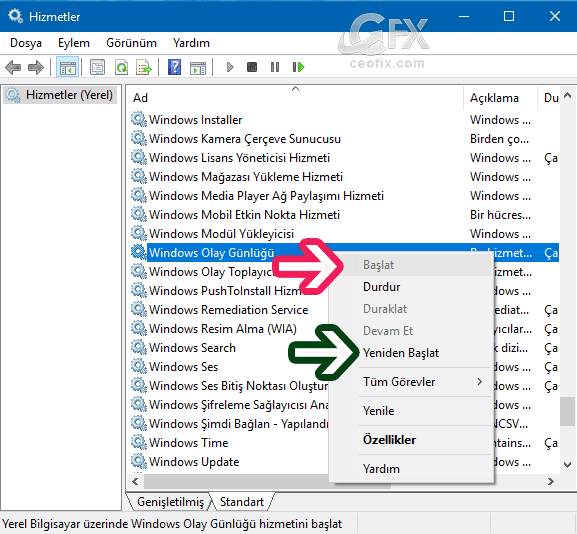Switch to the Genişletilmiş tab
577x534 pixels.
[x=170, y=502]
